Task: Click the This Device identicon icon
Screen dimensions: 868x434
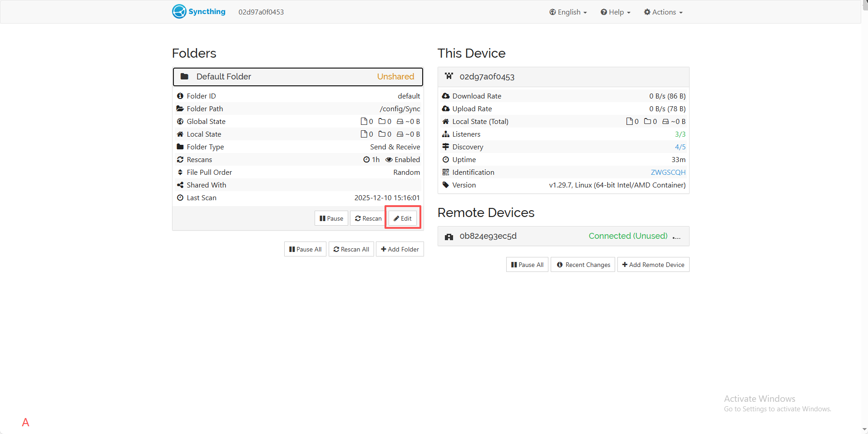Action: 449,76
